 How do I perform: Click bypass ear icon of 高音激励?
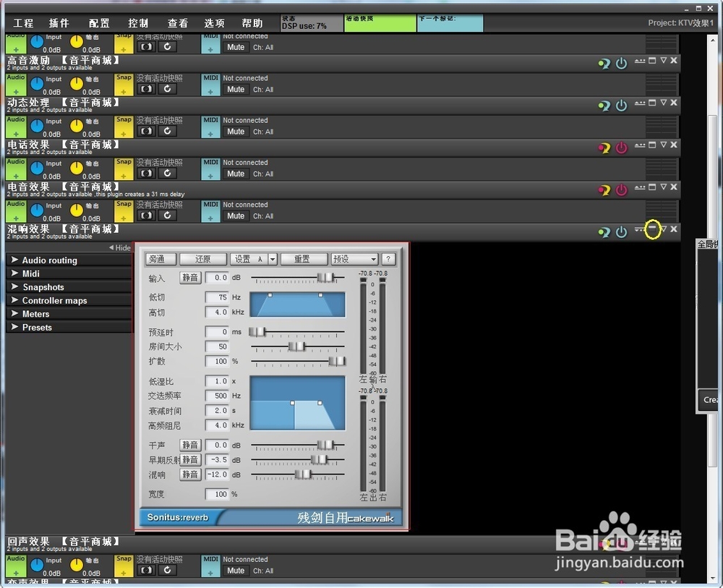coord(604,64)
